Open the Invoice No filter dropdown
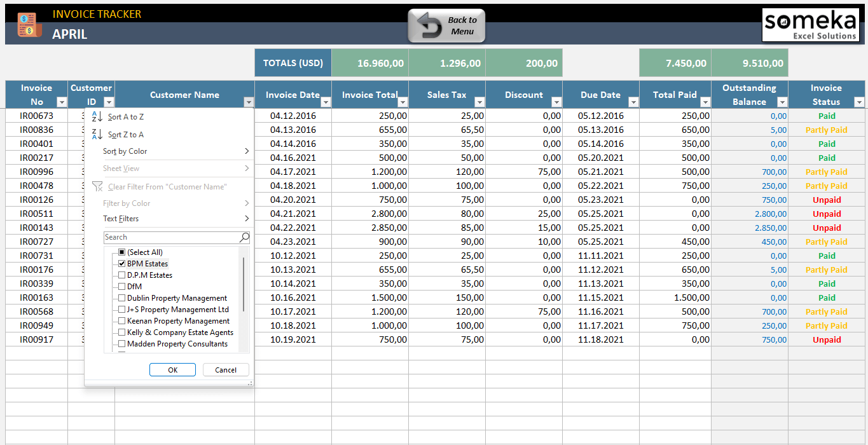This screenshot has height=445, width=868. click(62, 102)
